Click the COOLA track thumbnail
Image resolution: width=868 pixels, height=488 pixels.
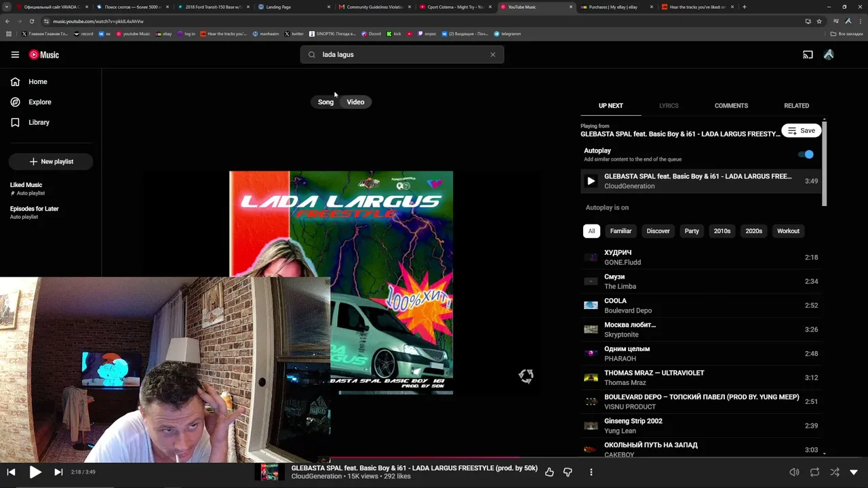pos(591,306)
